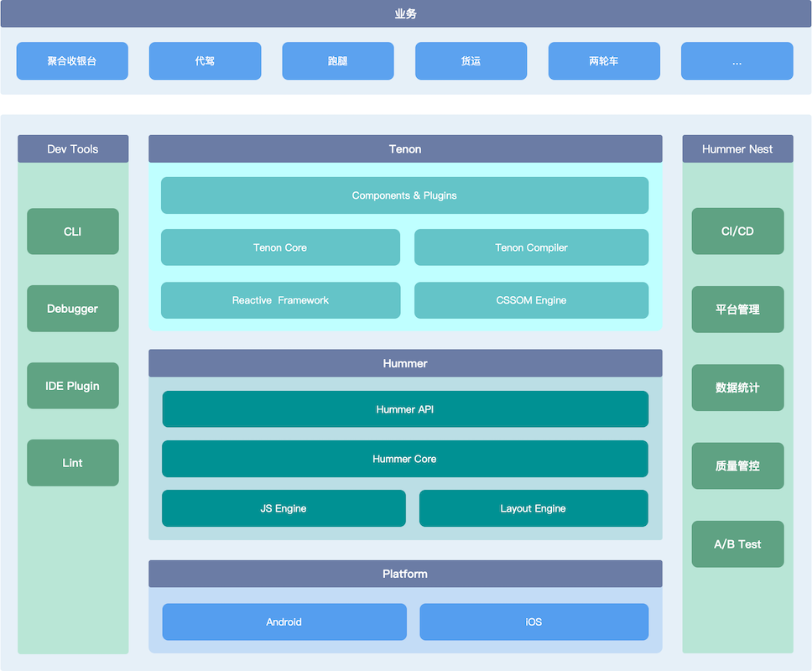The width and height of the screenshot is (812, 671).
Task: Click the Layout Engine block
Action: [534, 507]
